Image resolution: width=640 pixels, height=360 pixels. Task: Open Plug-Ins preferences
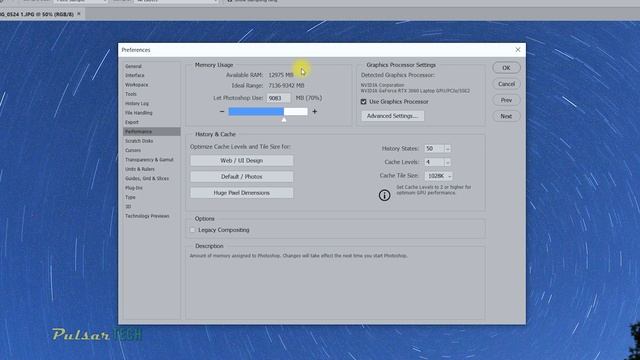coord(134,188)
